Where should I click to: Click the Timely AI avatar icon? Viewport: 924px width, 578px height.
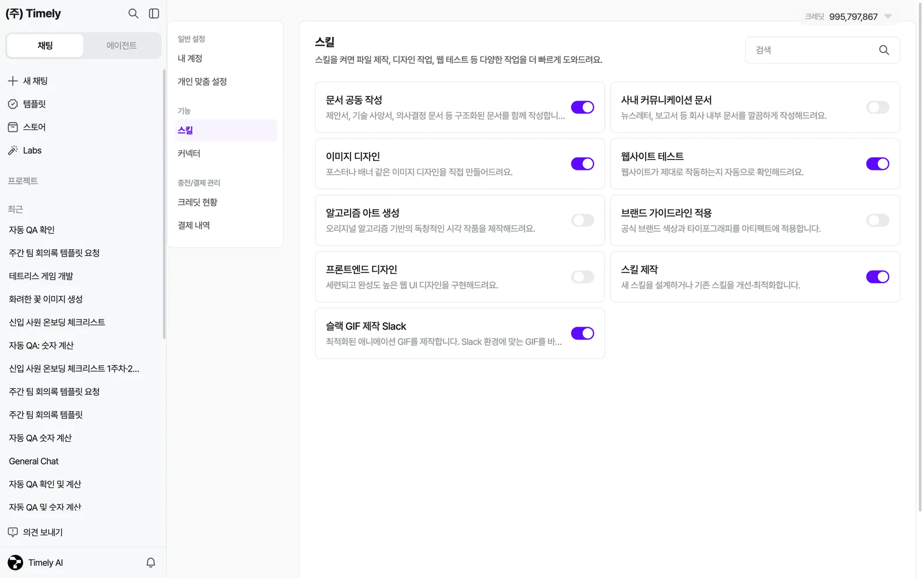click(x=16, y=562)
